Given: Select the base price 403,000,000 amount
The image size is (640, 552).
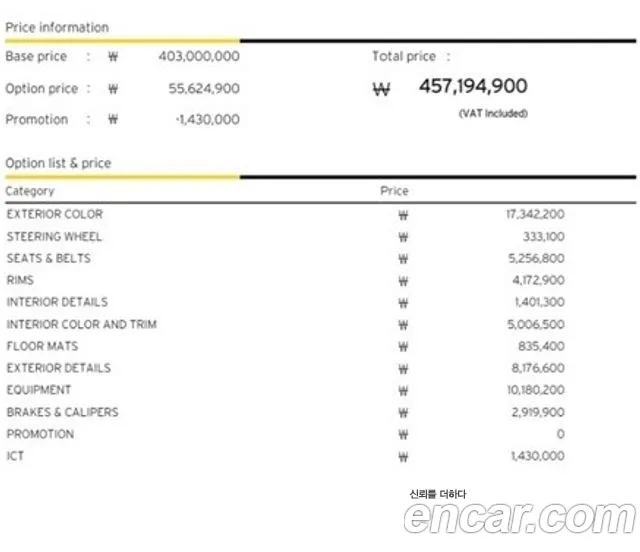Looking at the screenshot, I should (198, 57).
